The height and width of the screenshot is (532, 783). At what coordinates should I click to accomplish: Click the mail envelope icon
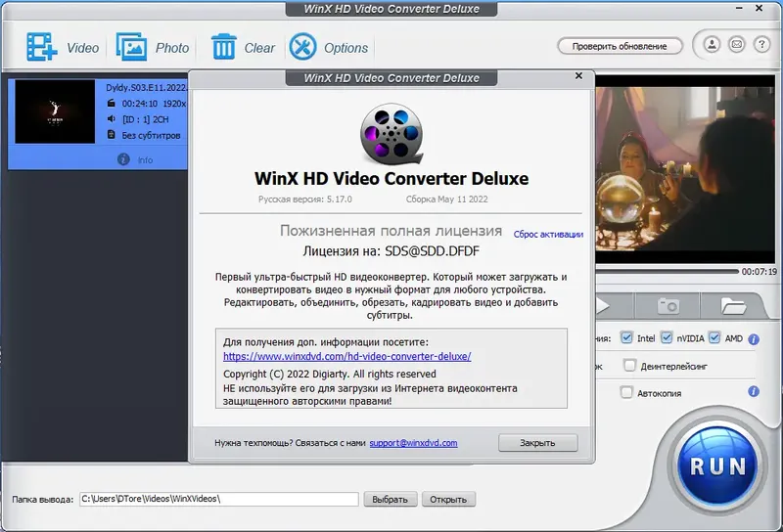click(x=737, y=45)
